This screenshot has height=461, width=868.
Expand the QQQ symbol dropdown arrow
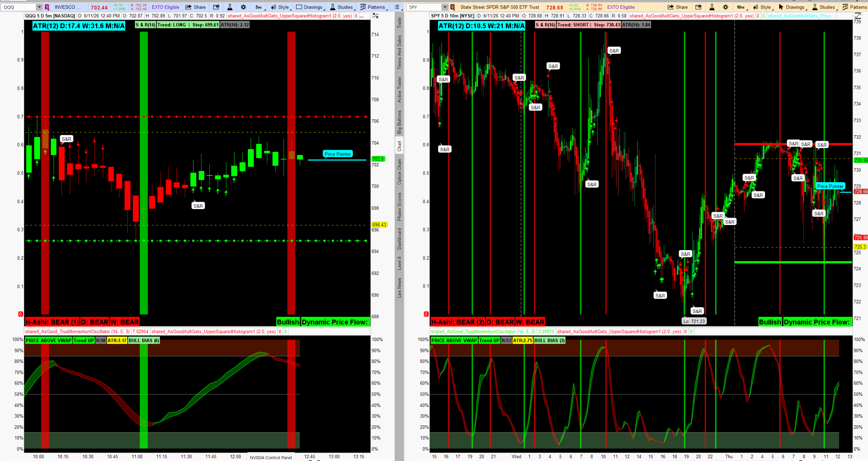pyautogui.click(x=39, y=7)
